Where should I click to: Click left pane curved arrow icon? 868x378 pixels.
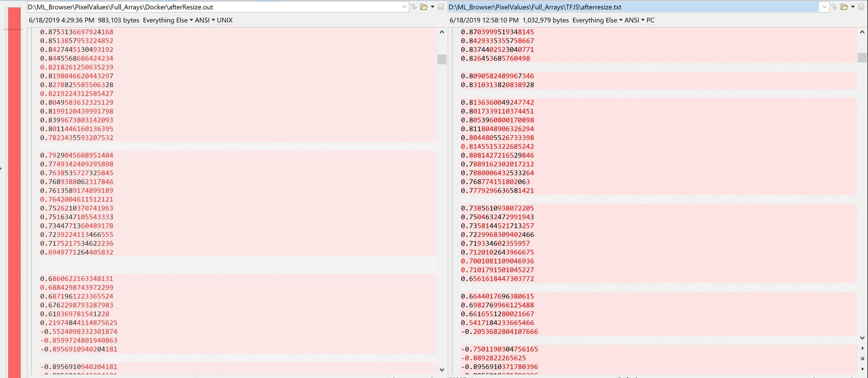[414, 7]
